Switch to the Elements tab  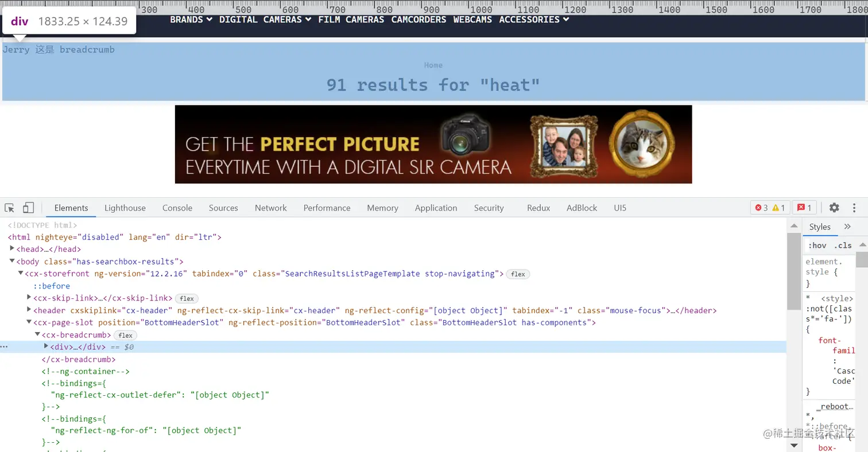coord(71,208)
